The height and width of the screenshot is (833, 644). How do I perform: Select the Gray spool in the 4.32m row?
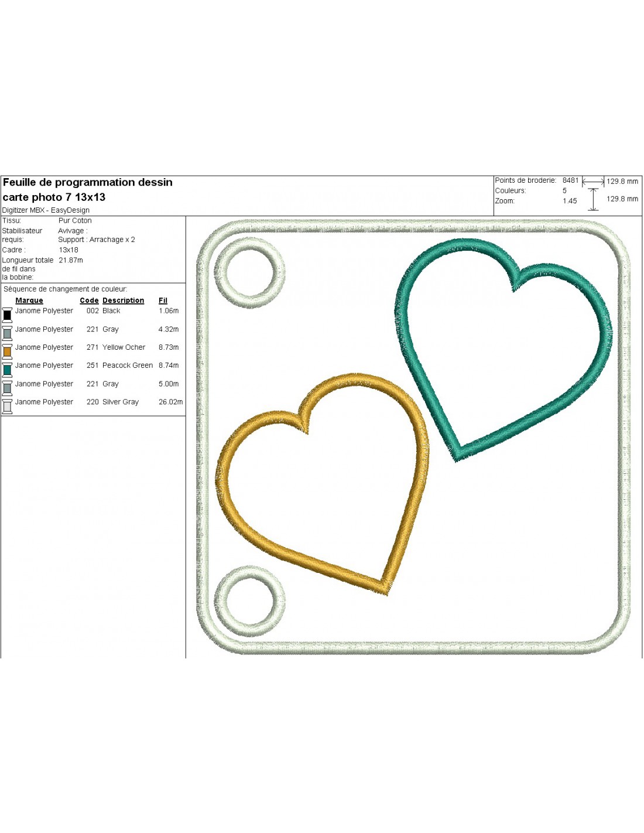pyautogui.click(x=7, y=333)
